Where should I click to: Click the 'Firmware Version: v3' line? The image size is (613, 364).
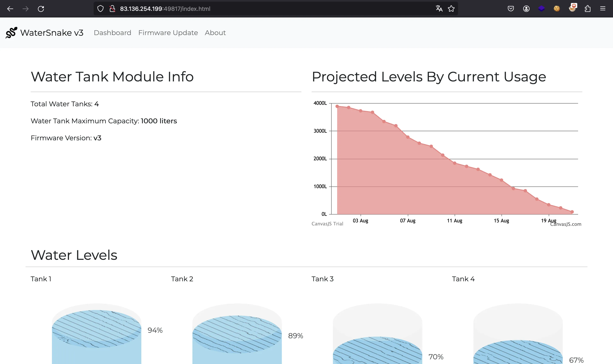(x=66, y=138)
